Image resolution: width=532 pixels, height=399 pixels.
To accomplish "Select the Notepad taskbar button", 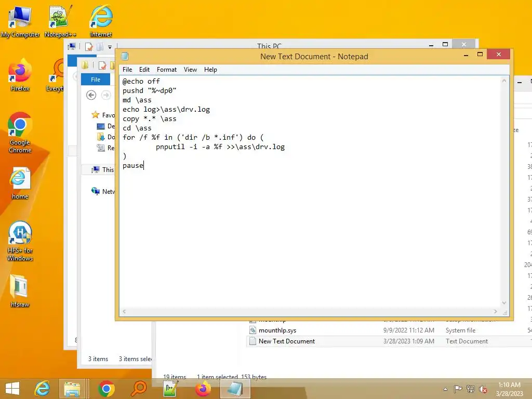I will pyautogui.click(x=235, y=389).
